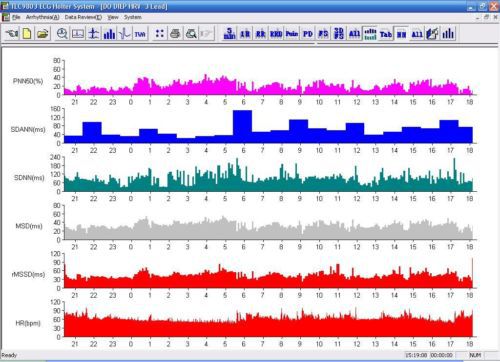Click the 3D FS toolbar button
Image resolution: width=500 pixels, height=362 pixels.
(x=339, y=34)
